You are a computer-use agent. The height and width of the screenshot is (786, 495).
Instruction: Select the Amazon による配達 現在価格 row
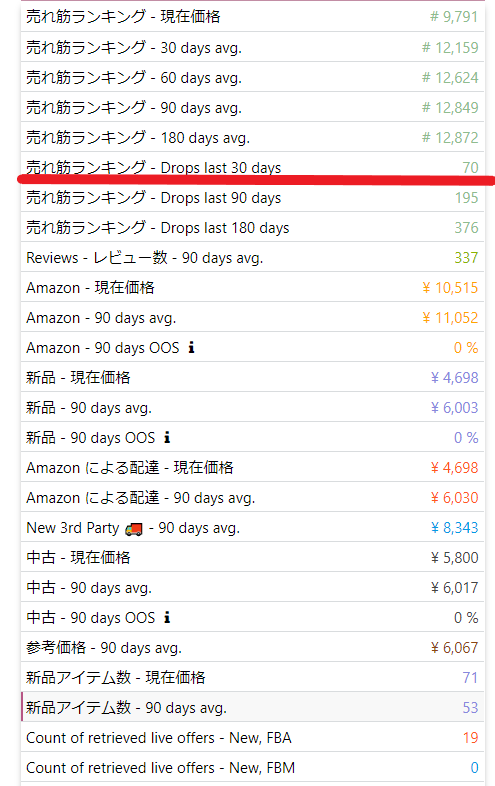coord(253,467)
